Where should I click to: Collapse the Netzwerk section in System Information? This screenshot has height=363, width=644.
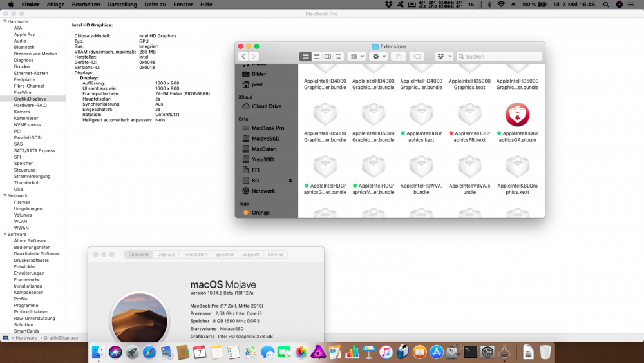5,195
